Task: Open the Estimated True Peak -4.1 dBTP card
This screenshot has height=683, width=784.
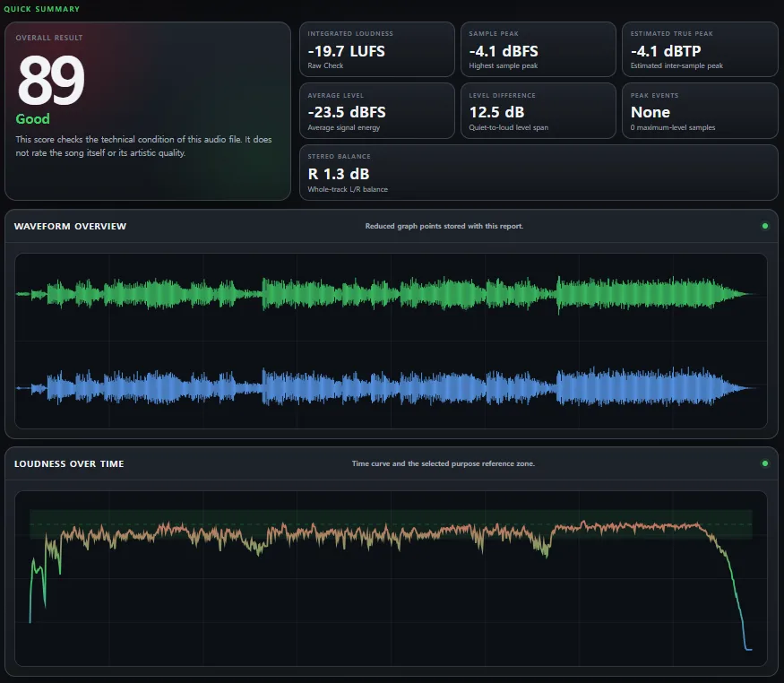Action: [700, 49]
